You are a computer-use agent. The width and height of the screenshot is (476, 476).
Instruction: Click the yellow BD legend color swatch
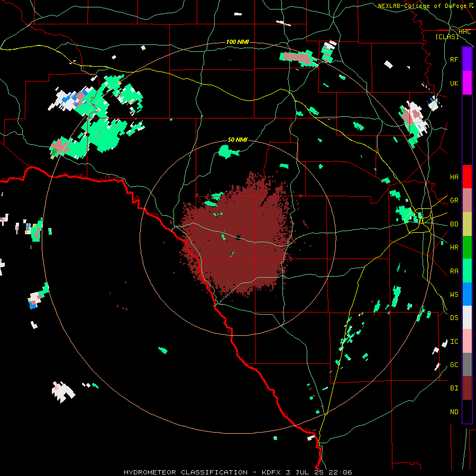click(467, 224)
